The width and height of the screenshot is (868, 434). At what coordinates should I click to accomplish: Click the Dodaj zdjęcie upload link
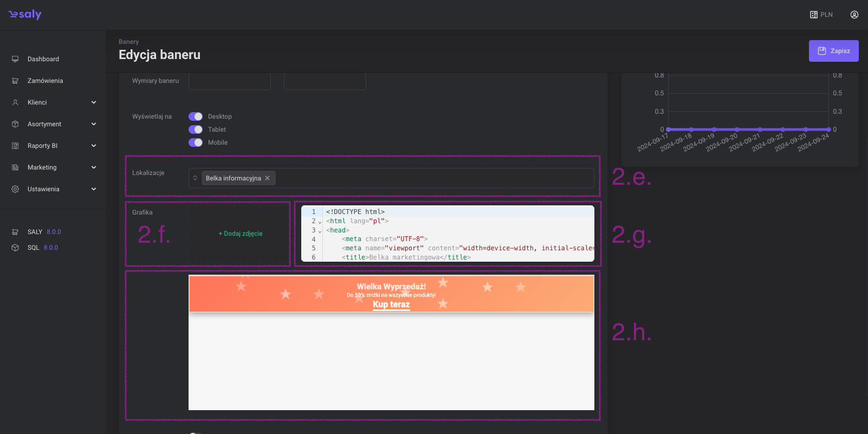241,234
